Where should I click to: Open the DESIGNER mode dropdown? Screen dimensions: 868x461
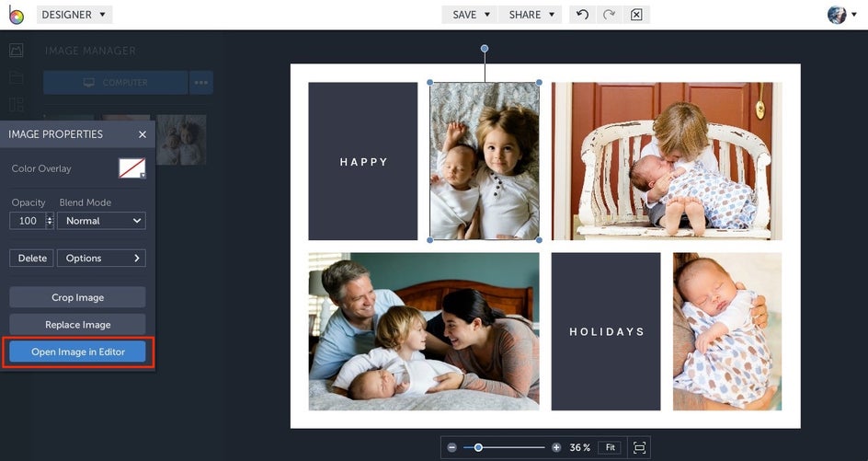(74, 15)
